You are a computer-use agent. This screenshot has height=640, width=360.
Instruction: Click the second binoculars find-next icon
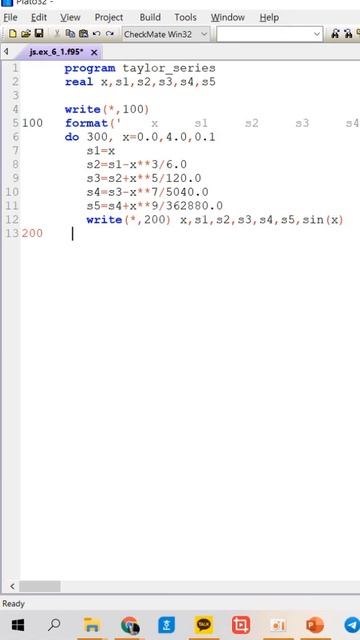click(x=348, y=34)
